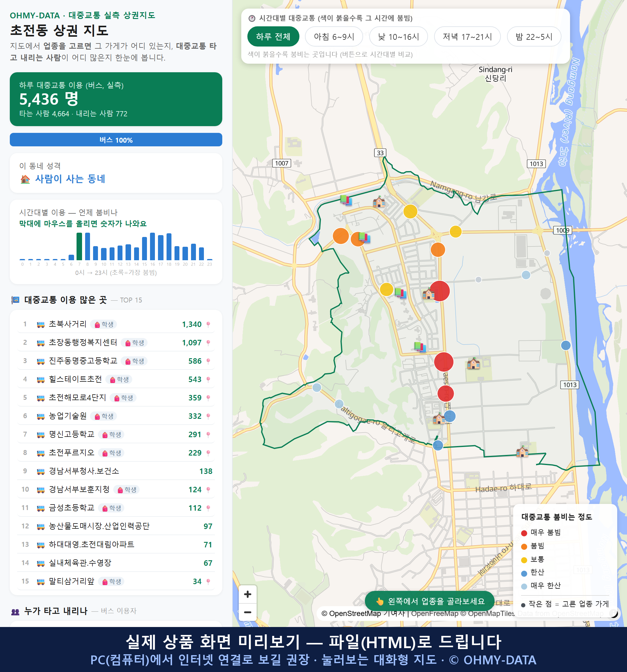Open the 말티삼거리앞 stop row
The image size is (627, 672).
tap(116, 581)
